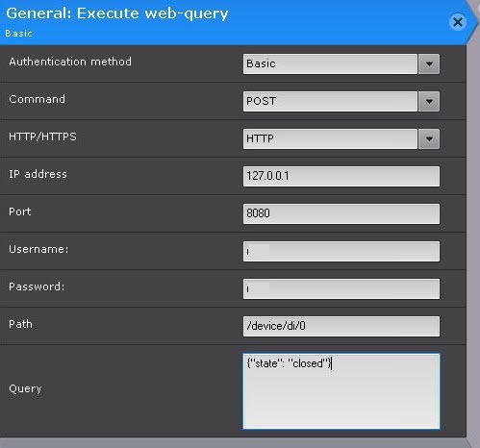Click inside the Query text area
Screen dimensions: 480x448
(x=341, y=391)
